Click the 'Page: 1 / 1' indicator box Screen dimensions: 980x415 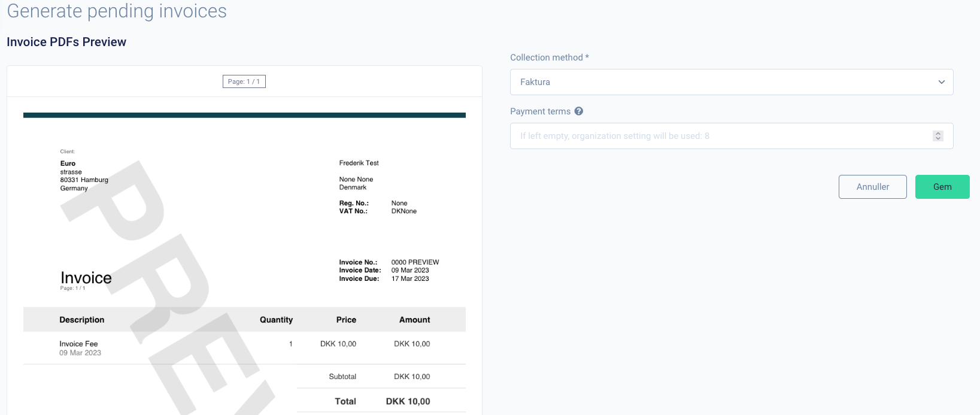point(244,81)
